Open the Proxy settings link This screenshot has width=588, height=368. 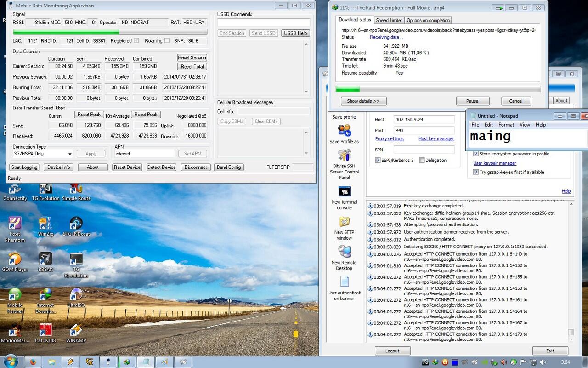pyautogui.click(x=390, y=139)
